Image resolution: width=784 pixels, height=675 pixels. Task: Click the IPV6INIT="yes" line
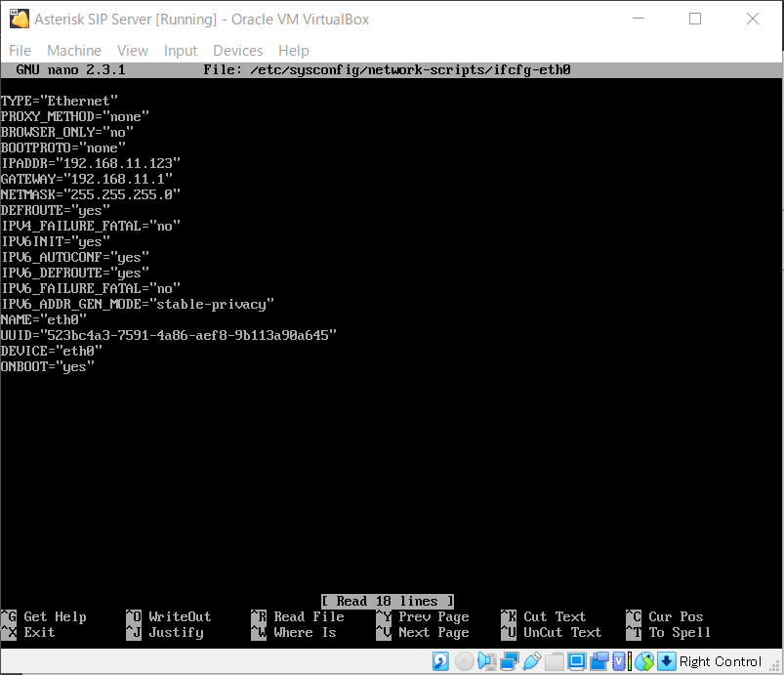click(55, 241)
